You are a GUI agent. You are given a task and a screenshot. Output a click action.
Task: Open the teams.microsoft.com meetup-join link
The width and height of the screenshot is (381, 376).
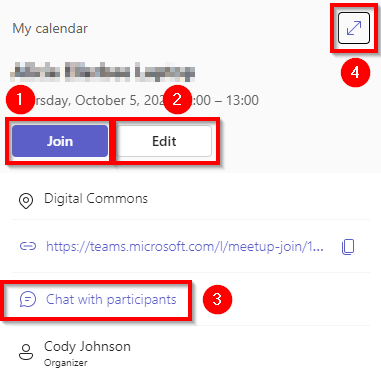coord(185,247)
